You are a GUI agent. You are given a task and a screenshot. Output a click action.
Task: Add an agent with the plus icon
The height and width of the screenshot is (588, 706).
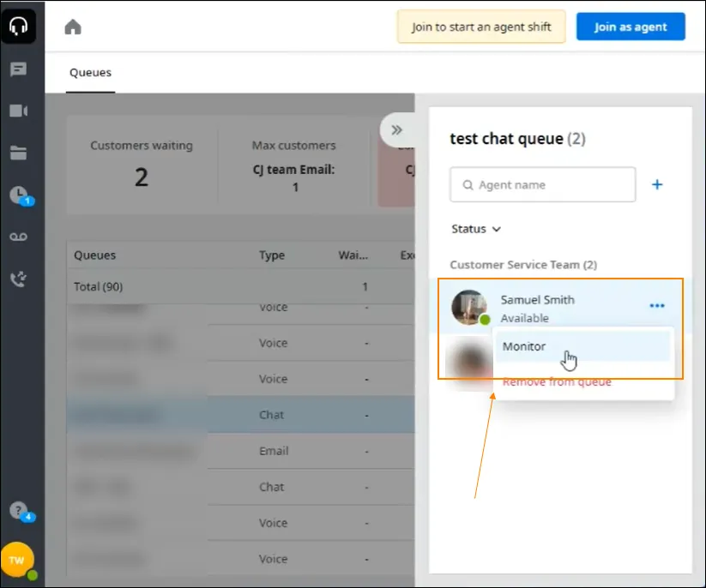pos(657,184)
